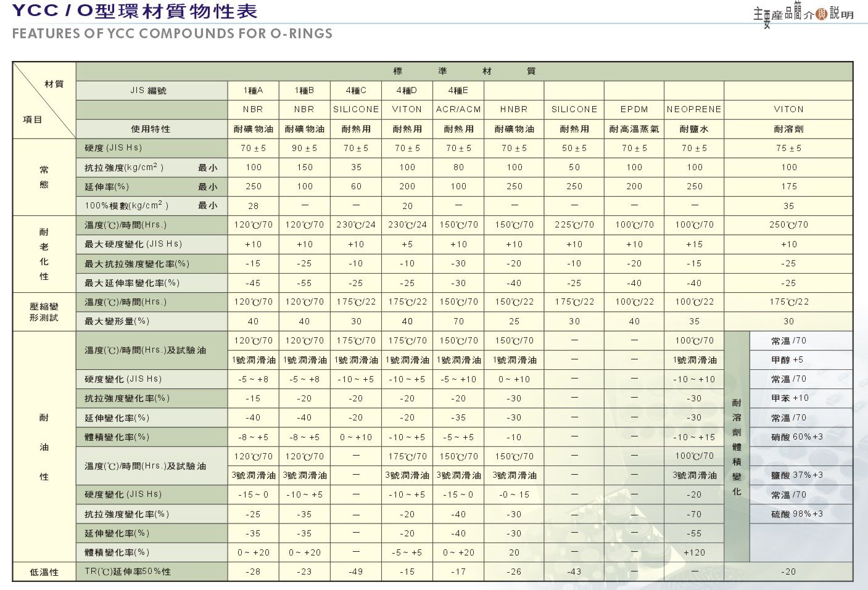Screen dimensions: 868x590
Task: Select the 'HNBR' material header
Action: tap(514, 109)
